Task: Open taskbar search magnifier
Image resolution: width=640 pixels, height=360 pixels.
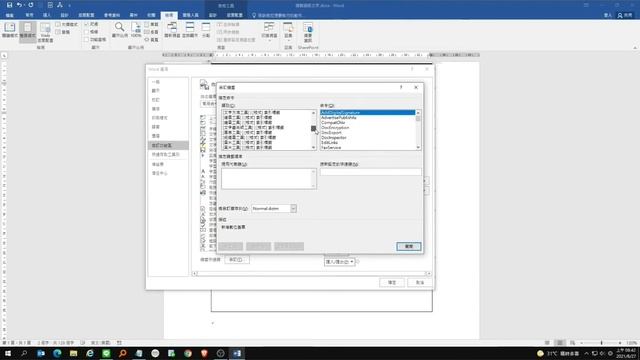Action: tap(24, 353)
